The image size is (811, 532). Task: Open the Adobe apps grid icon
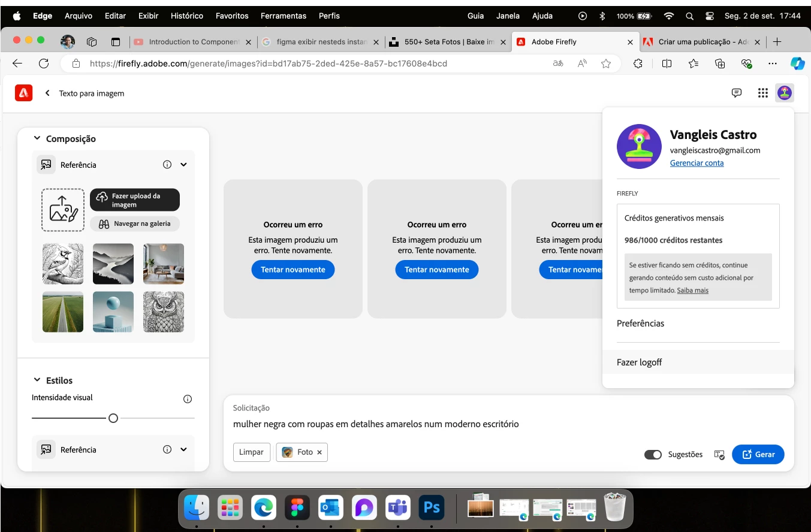[762, 93]
